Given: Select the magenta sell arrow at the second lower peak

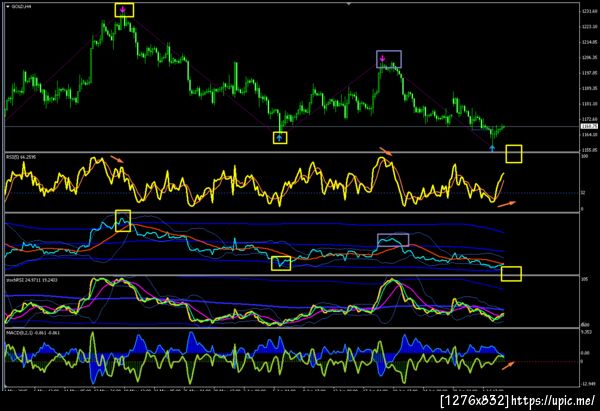Looking at the screenshot, I should [382, 58].
